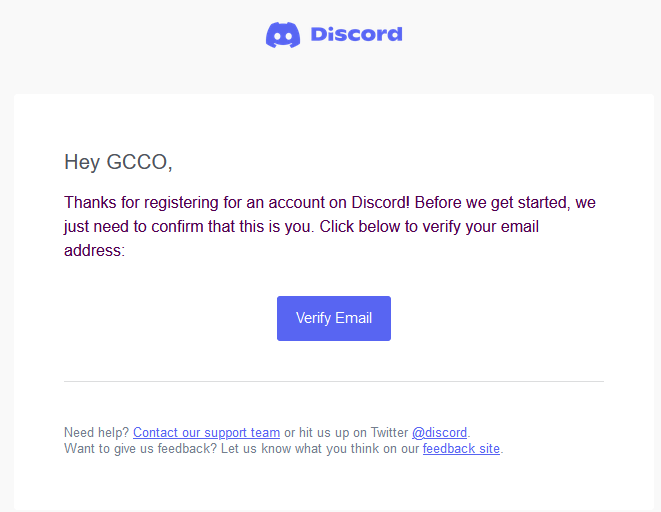Screen dimensions: 661x512
Task: Click the Click below to verify sentence
Action: coord(429,227)
